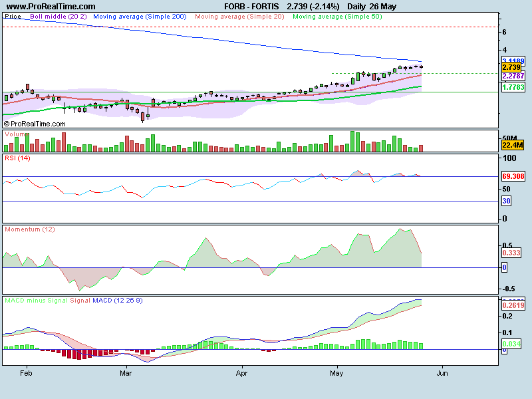Click the red Signal legend word in the MACD panel

[x=80, y=301]
